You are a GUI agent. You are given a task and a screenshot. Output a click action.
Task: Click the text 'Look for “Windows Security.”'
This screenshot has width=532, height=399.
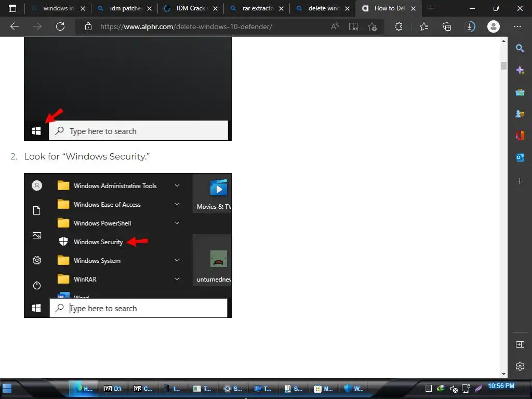(87, 156)
